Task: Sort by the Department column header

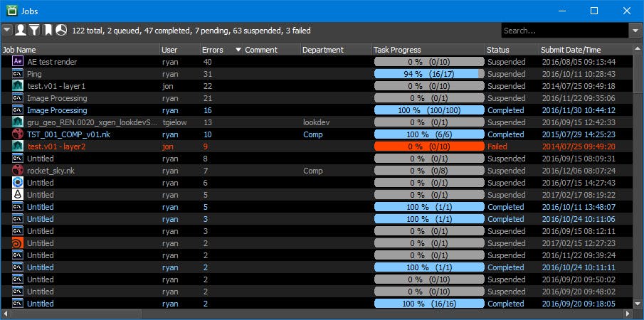Action: pyautogui.click(x=336, y=50)
